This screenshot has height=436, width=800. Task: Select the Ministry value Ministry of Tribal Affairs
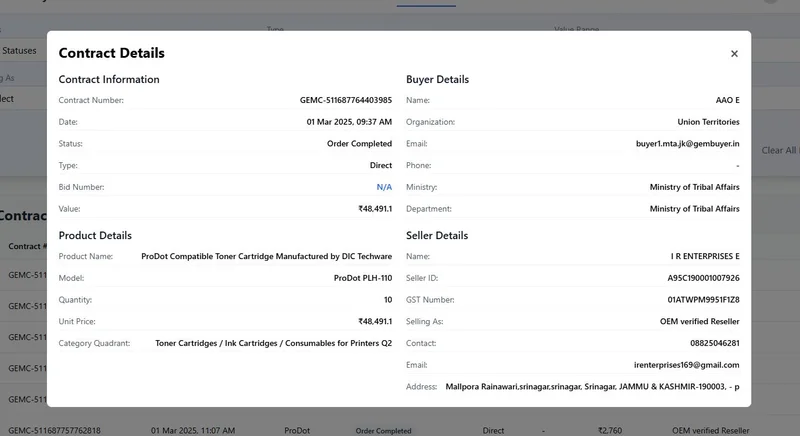click(694, 187)
